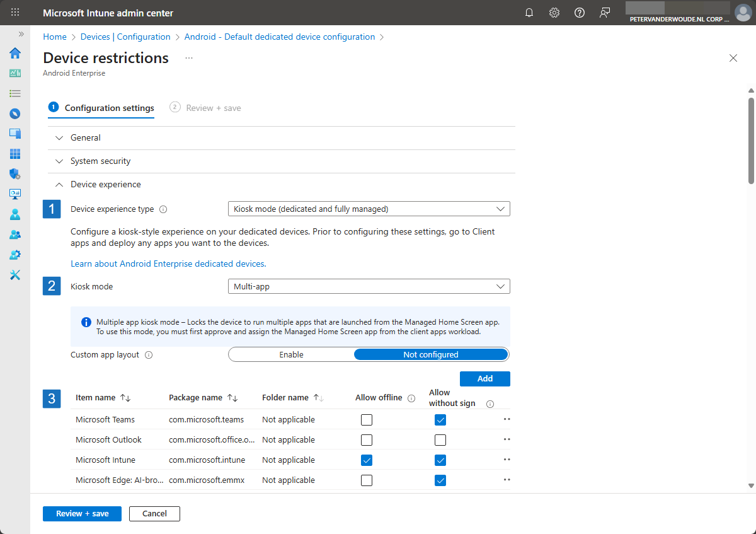The height and width of the screenshot is (534, 756).
Task: Click the vertical scrollbar thumb
Action: click(x=751, y=140)
